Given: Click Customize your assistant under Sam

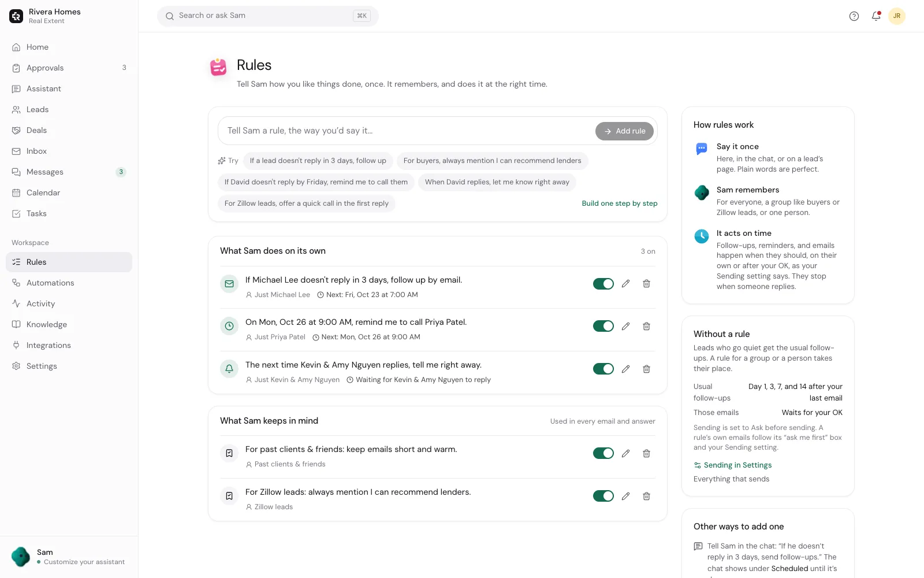Looking at the screenshot, I should point(84,562).
